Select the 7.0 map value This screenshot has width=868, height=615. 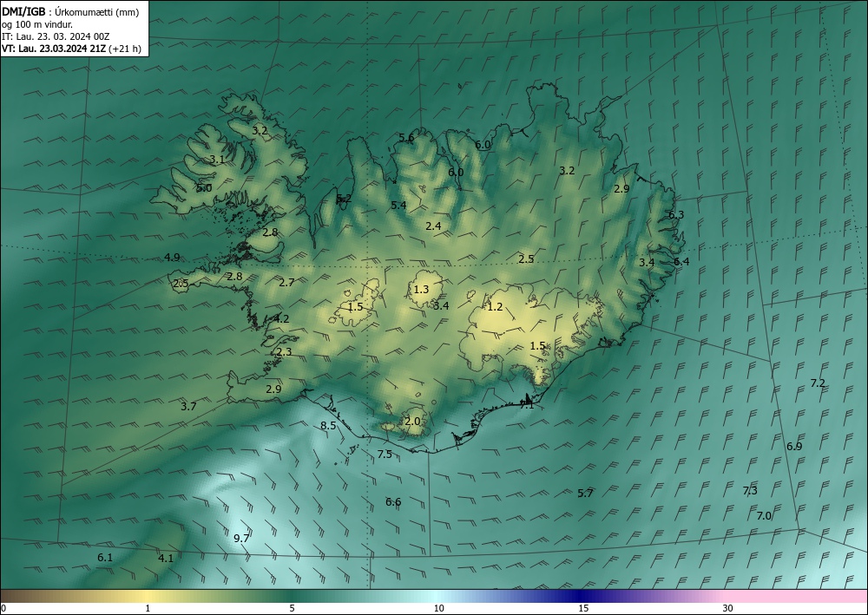[x=764, y=515]
